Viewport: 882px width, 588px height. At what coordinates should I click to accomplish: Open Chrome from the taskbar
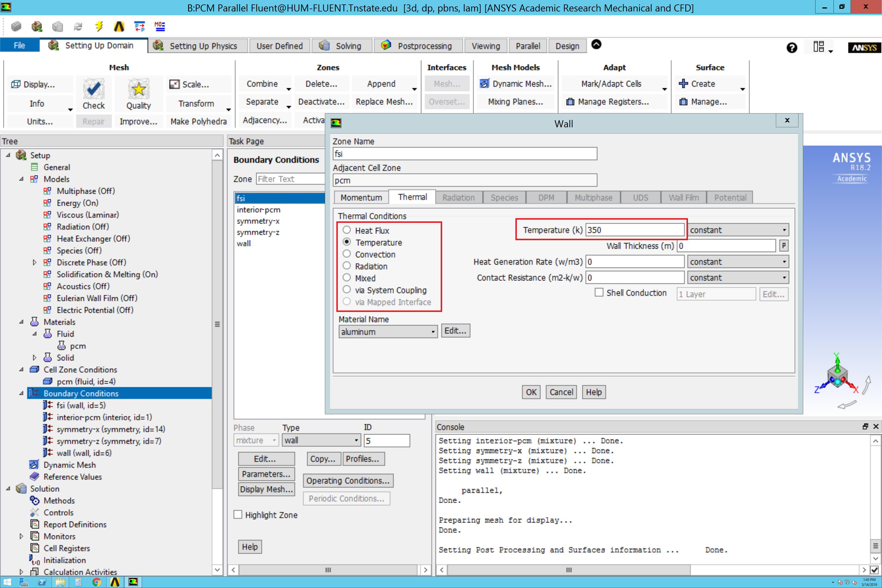(96, 582)
